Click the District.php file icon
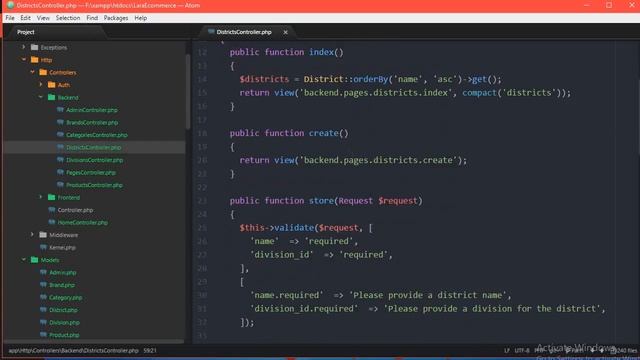This screenshot has height=360, width=640. click(x=43, y=309)
